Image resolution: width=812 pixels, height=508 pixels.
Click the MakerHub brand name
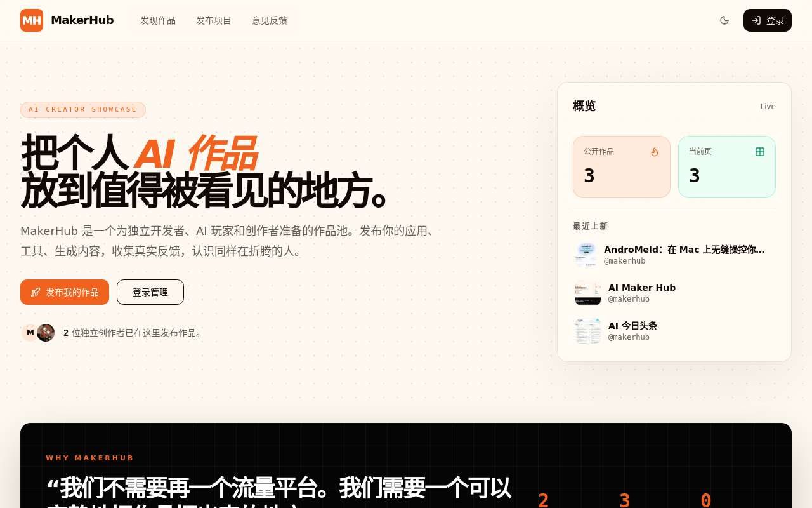click(82, 20)
